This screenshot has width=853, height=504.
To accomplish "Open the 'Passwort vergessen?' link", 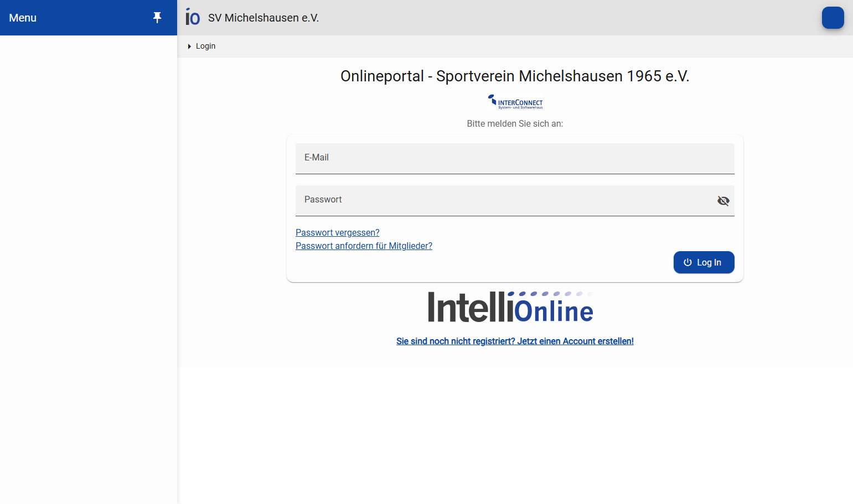I will coord(338,232).
